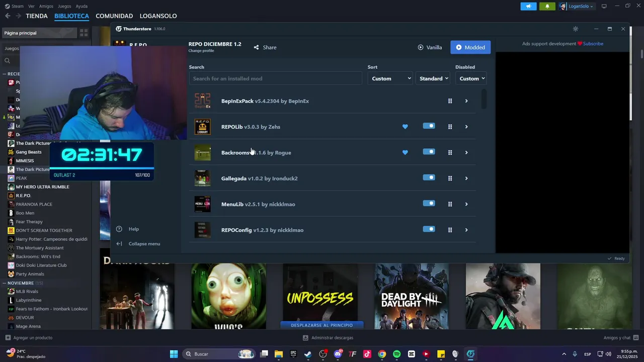Switch to TIENDA tab in Steam

point(37,16)
